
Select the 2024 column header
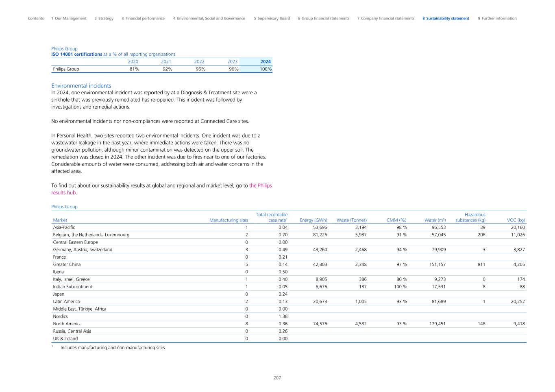click(266, 62)
